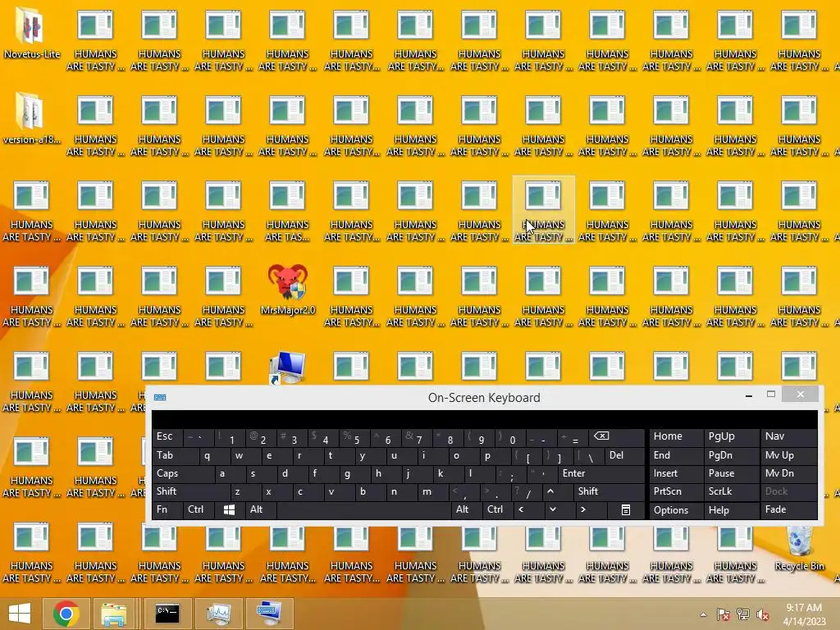This screenshot has height=630, width=840.
Task: Click the Pause key
Action: [731, 473]
